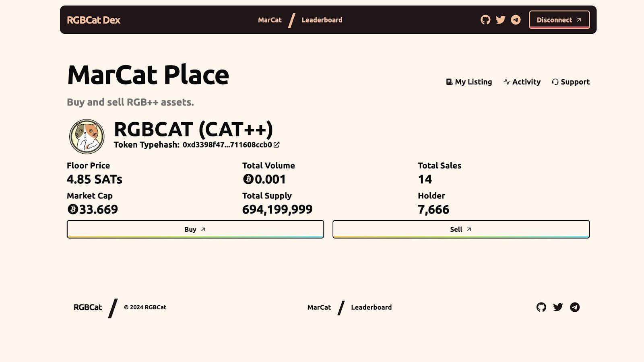The image size is (644, 362).
Task: Click Twitter bird icon in header
Action: (x=501, y=20)
